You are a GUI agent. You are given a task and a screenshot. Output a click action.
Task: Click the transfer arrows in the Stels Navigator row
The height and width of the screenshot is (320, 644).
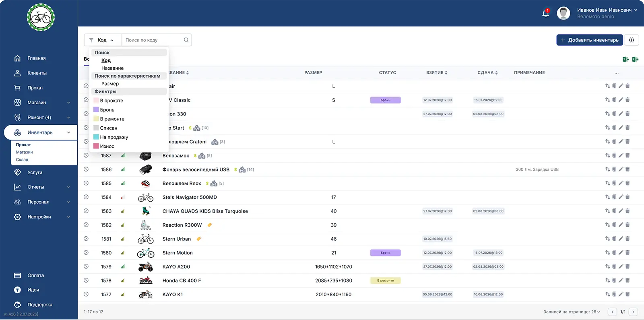[x=607, y=197]
